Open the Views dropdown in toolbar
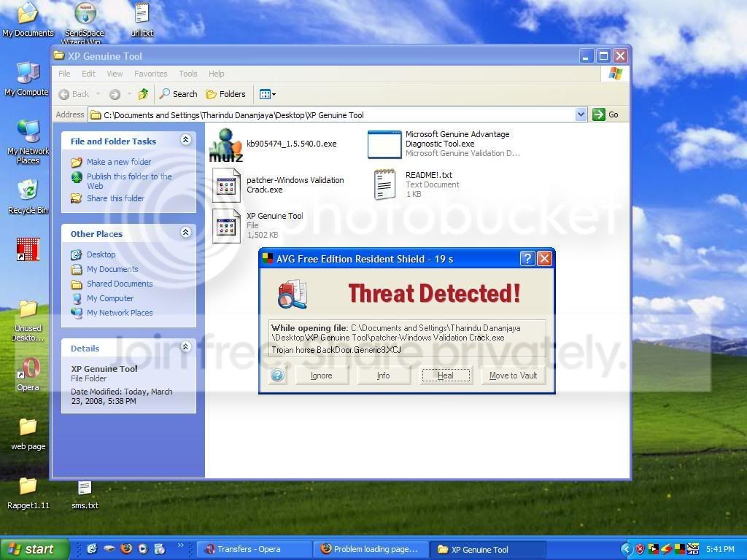 [267, 94]
